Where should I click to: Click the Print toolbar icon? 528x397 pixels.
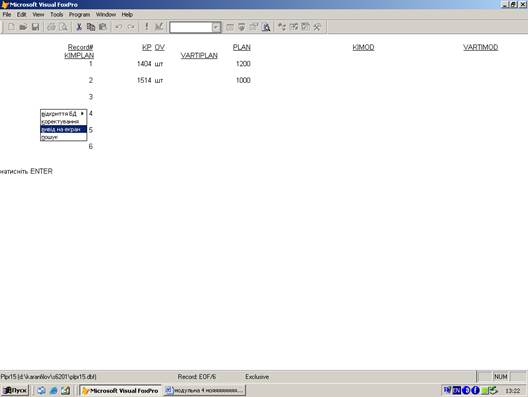coord(51,27)
